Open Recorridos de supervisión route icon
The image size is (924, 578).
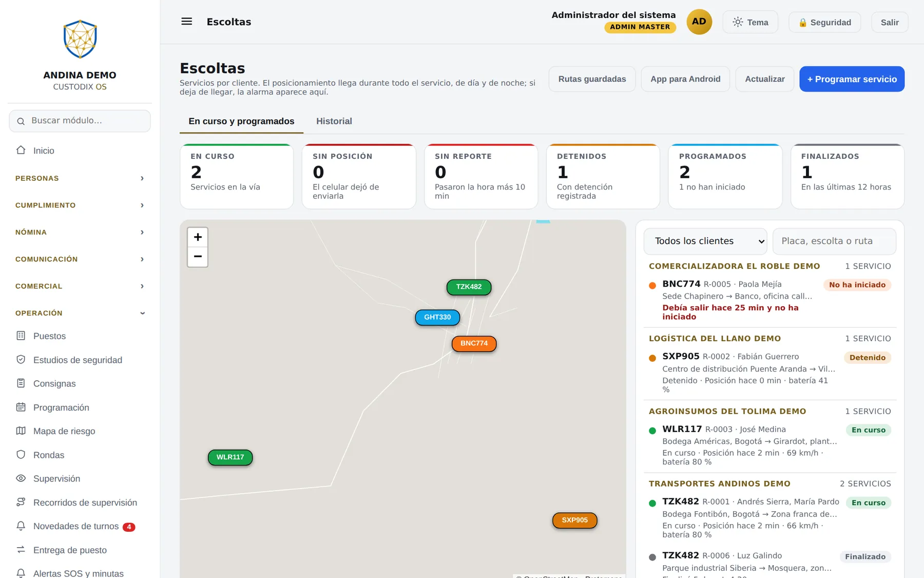21,502
